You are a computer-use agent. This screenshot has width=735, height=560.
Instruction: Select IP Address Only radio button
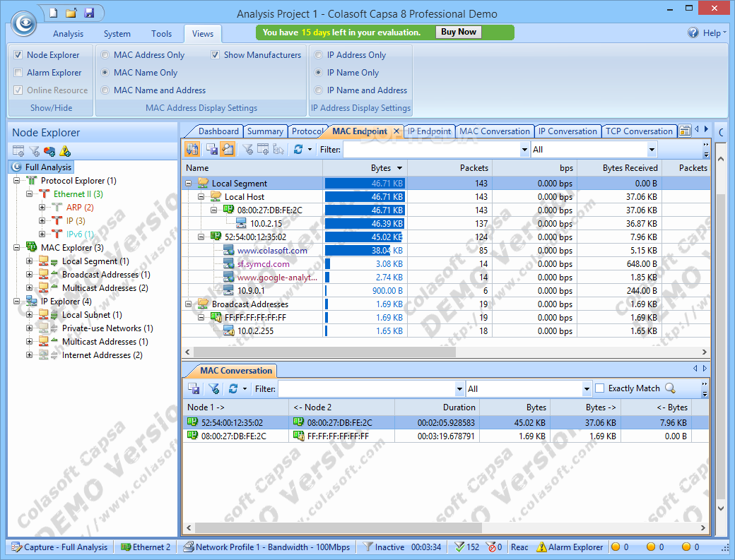[319, 55]
